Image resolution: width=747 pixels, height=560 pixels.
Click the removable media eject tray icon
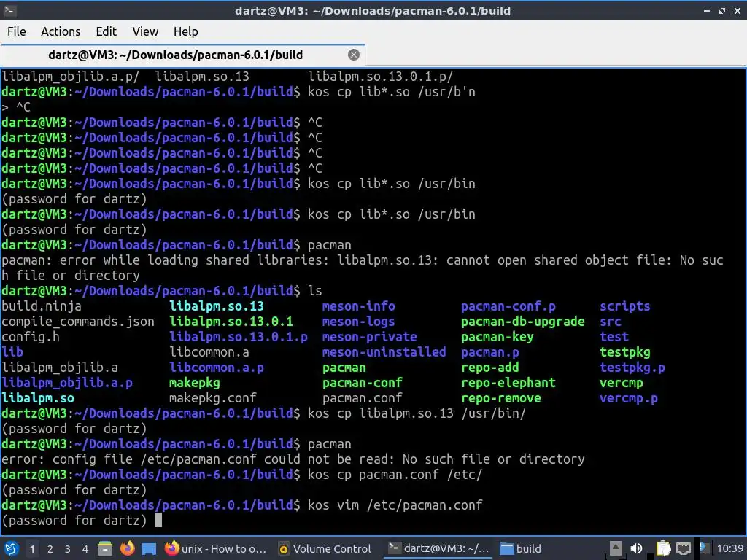[x=616, y=548]
